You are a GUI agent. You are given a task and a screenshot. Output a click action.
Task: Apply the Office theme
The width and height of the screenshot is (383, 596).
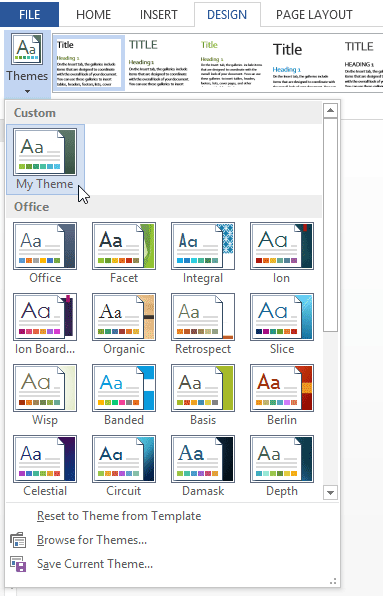45,253
